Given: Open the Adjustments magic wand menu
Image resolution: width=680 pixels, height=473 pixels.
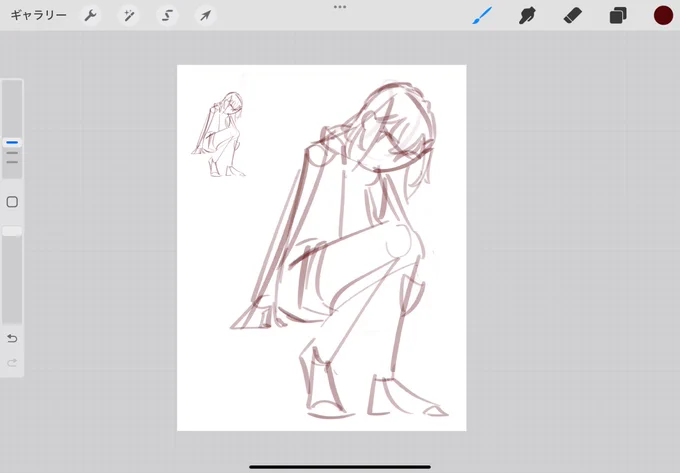Looking at the screenshot, I should 129,16.
